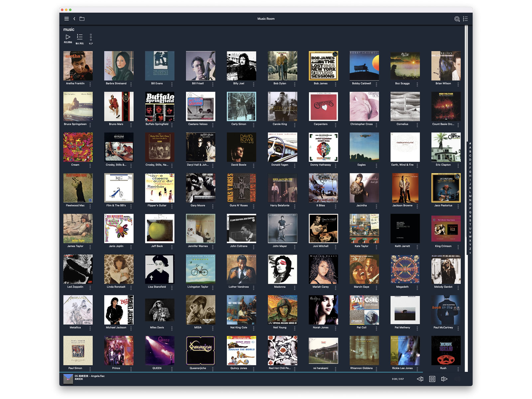The width and height of the screenshot is (532, 399).
Task: Open options dots next to Bill Evans
Action: tap(172, 84)
